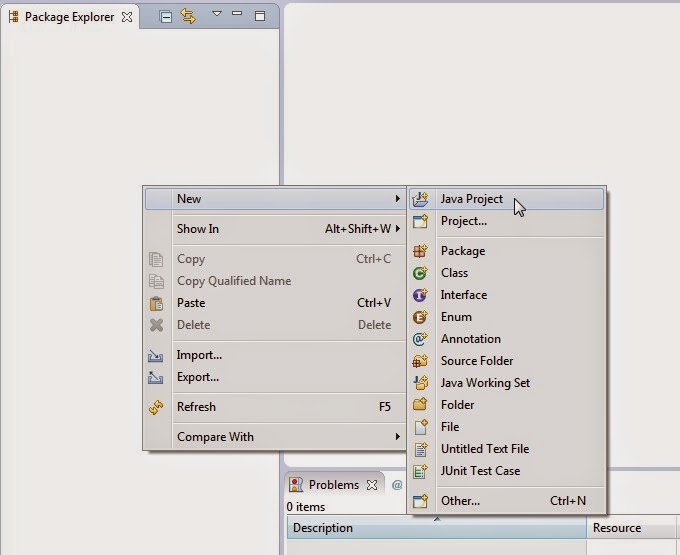The width and height of the screenshot is (680, 555).
Task: Toggle Link with Editor in Package Explorer
Action: [188, 16]
